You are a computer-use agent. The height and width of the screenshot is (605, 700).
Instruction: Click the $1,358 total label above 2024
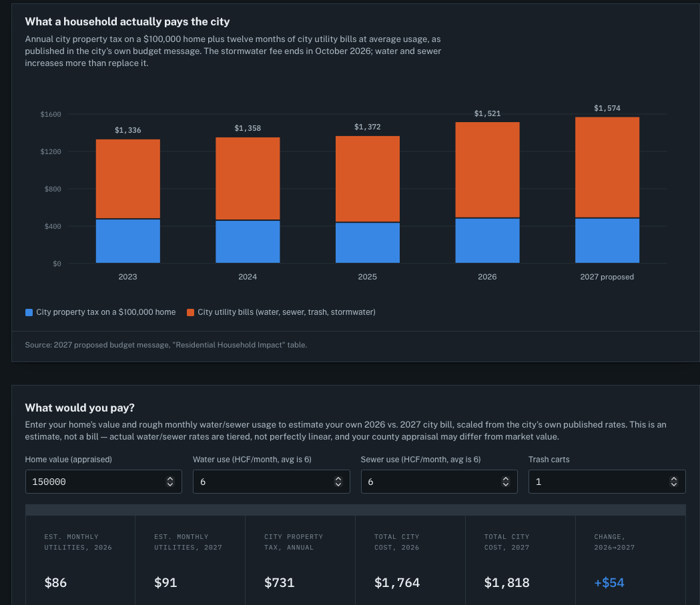[x=248, y=129]
